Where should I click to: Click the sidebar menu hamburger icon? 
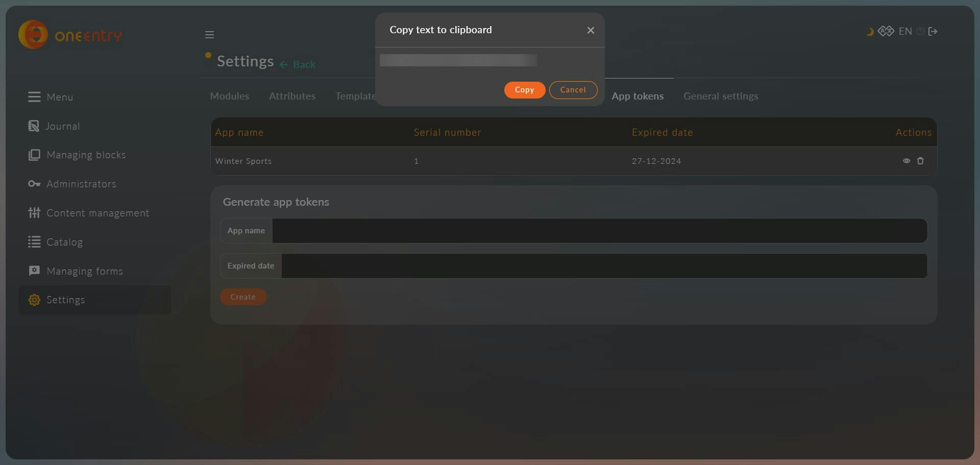(209, 34)
